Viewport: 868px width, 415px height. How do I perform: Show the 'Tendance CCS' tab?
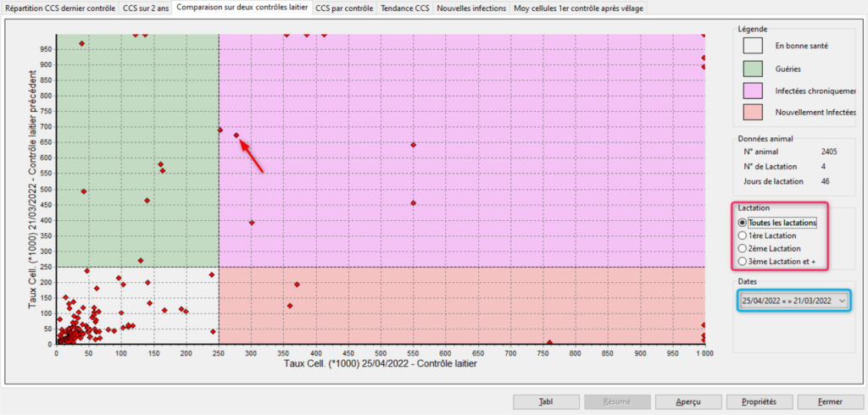pos(404,8)
